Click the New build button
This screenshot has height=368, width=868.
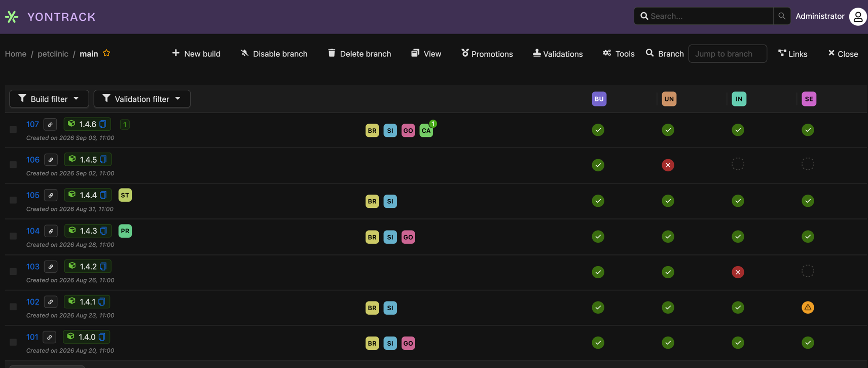click(196, 54)
